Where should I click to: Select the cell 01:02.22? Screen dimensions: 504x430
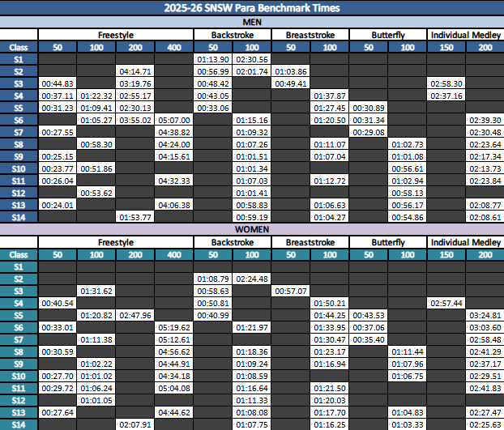click(96, 364)
